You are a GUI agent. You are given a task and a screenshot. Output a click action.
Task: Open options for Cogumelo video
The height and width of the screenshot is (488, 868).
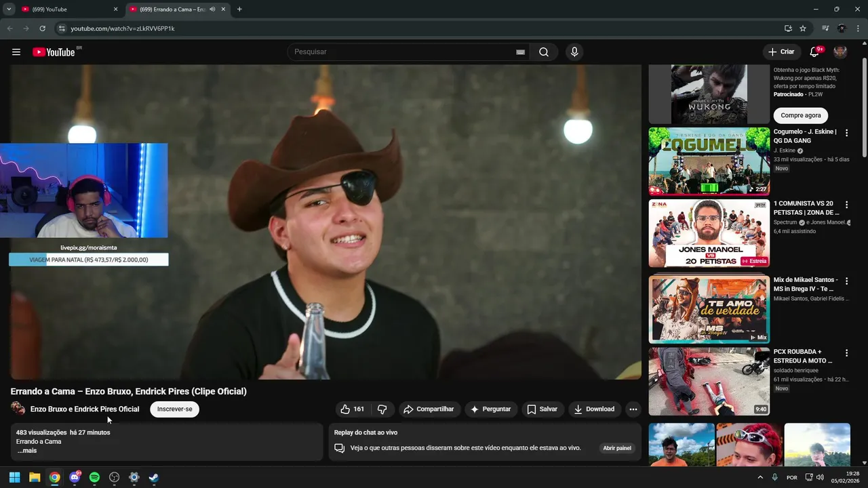[x=846, y=133]
